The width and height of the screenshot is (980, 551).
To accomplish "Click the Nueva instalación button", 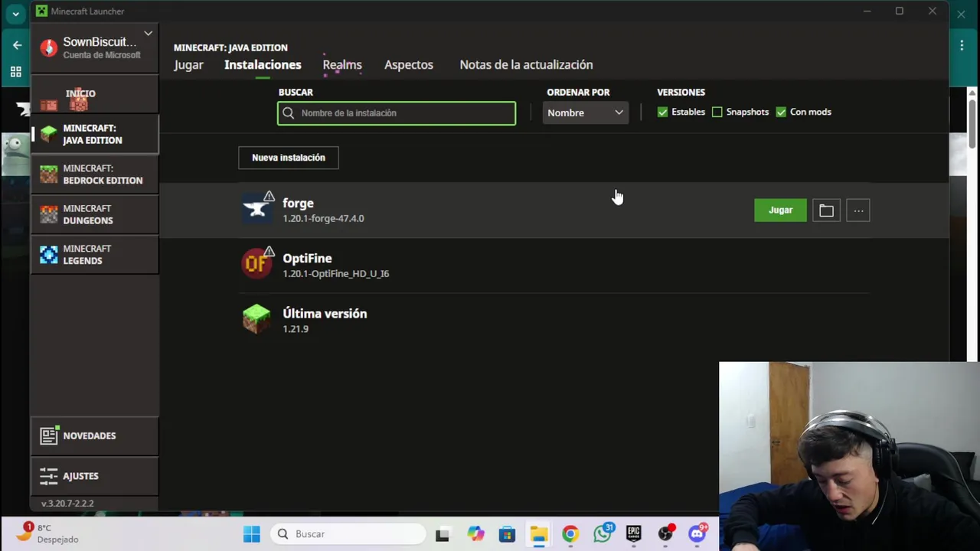I will pyautogui.click(x=289, y=158).
